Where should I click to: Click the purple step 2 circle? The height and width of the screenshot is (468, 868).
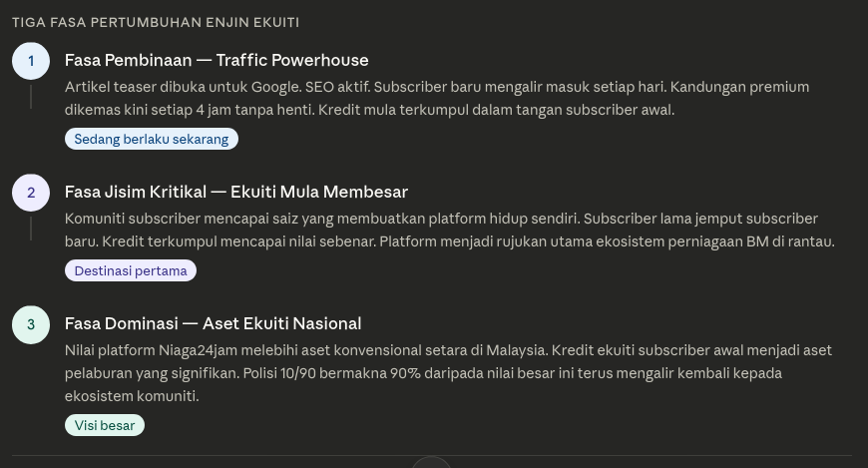point(31,193)
